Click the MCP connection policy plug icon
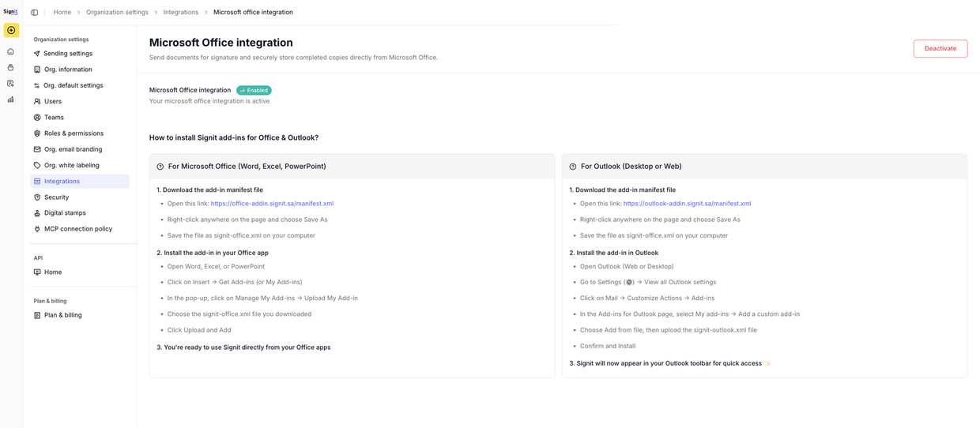 click(x=37, y=229)
